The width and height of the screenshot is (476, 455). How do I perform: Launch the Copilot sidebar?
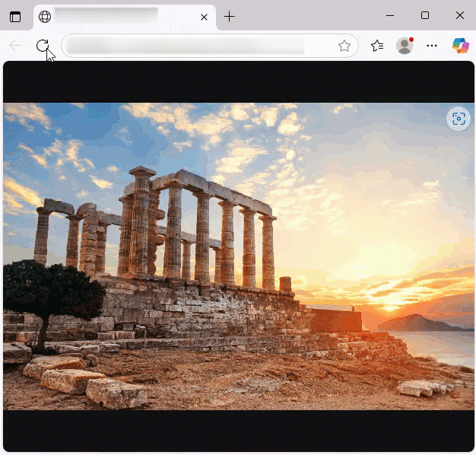(461, 46)
